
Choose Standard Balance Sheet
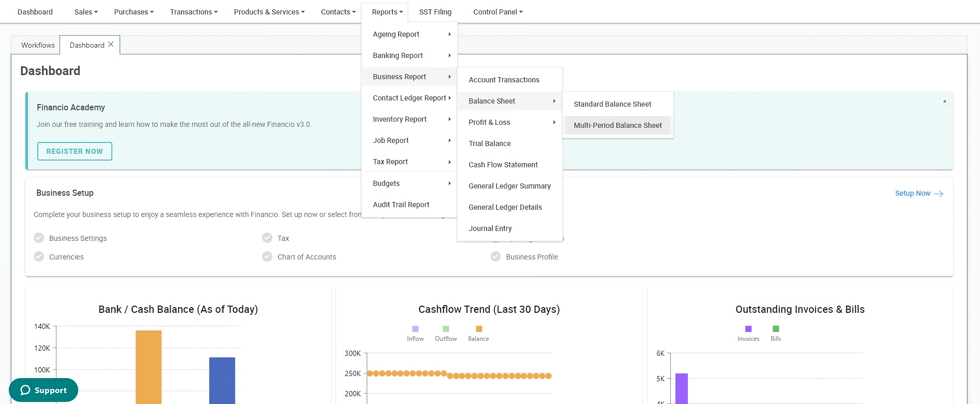617,104
